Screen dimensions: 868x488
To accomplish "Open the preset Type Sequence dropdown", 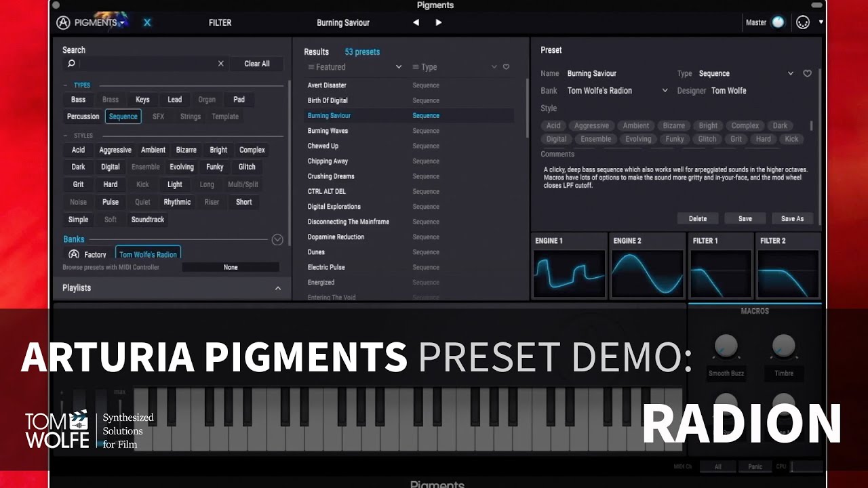I will coord(746,73).
